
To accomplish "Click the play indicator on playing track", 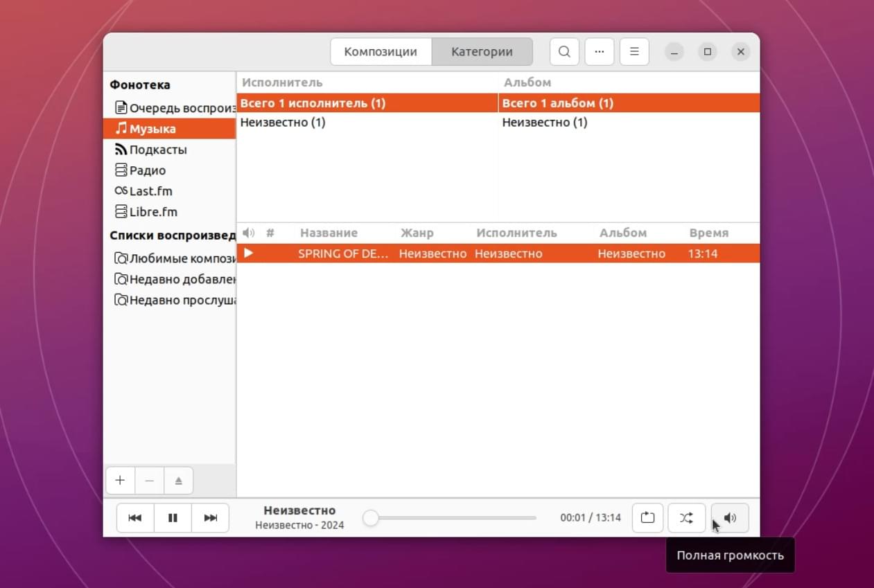I will pos(248,253).
